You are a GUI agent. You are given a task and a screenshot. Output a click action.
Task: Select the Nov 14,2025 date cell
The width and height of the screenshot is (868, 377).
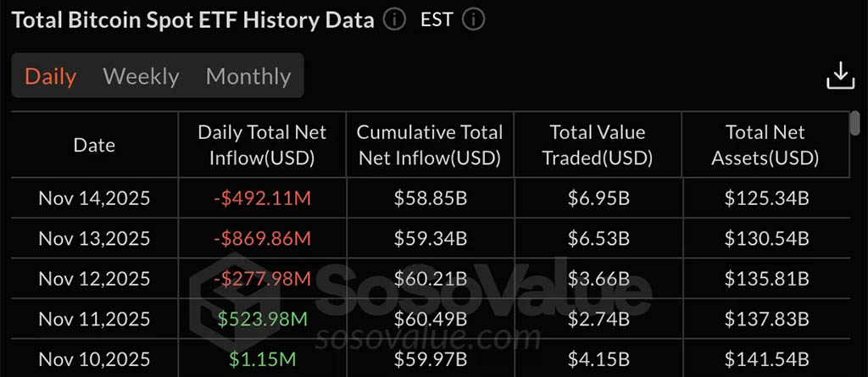click(x=94, y=199)
